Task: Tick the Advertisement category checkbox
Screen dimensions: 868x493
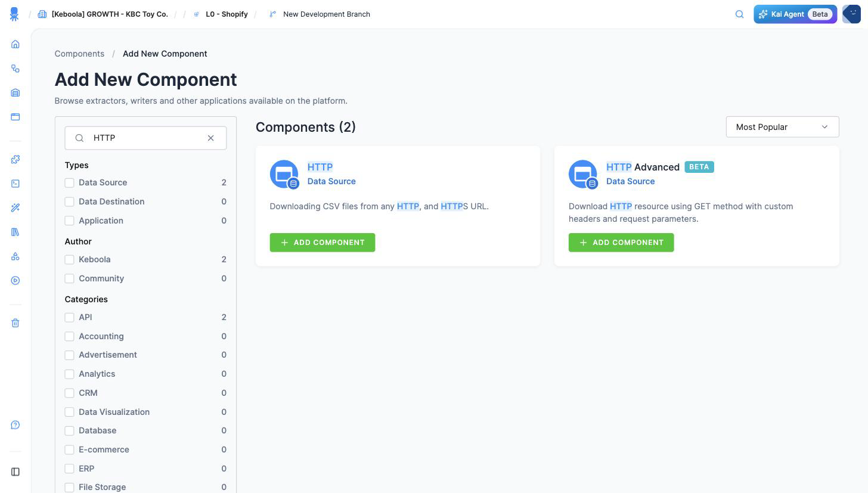Action: pos(70,355)
